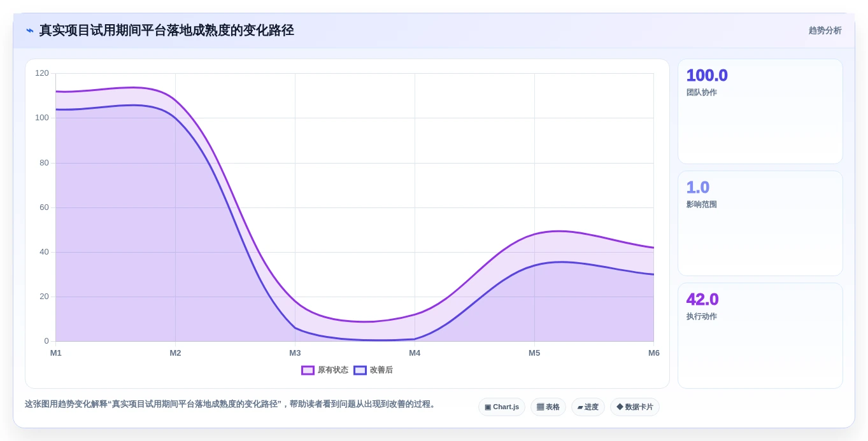Click the description text below the chart
Image resolution: width=868 pixels, height=441 pixels.
231,404
